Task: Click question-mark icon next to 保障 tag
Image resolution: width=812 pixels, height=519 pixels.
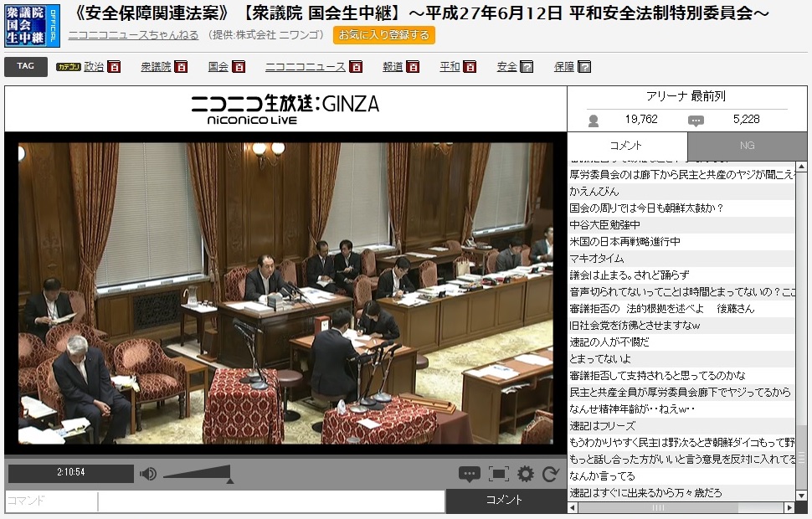Action: pos(584,67)
